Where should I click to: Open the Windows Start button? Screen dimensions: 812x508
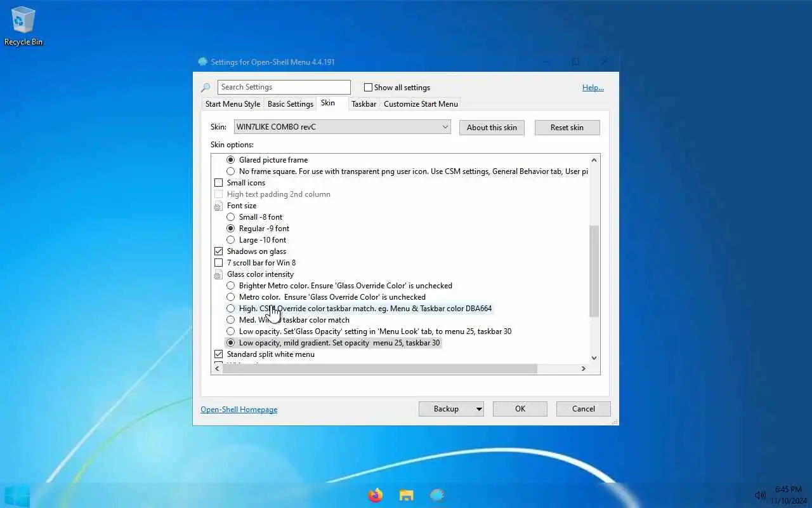point(17,495)
